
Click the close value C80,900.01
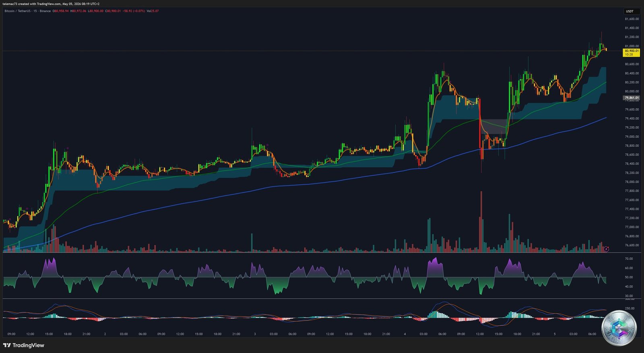click(x=113, y=11)
